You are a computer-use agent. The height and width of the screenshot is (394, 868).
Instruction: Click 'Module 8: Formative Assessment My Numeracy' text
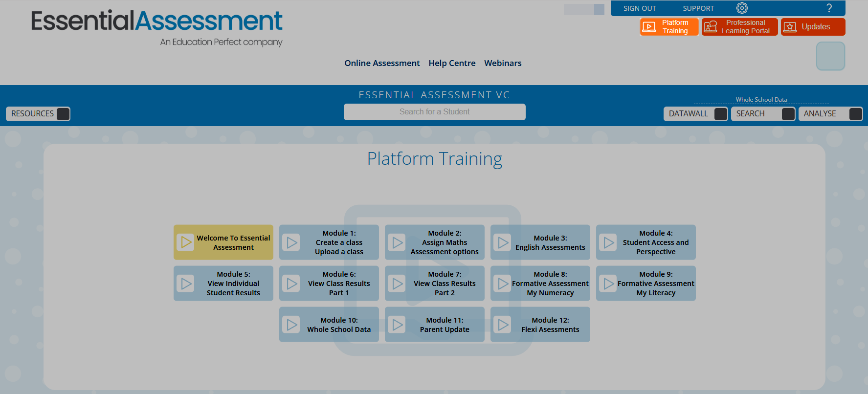click(550, 284)
